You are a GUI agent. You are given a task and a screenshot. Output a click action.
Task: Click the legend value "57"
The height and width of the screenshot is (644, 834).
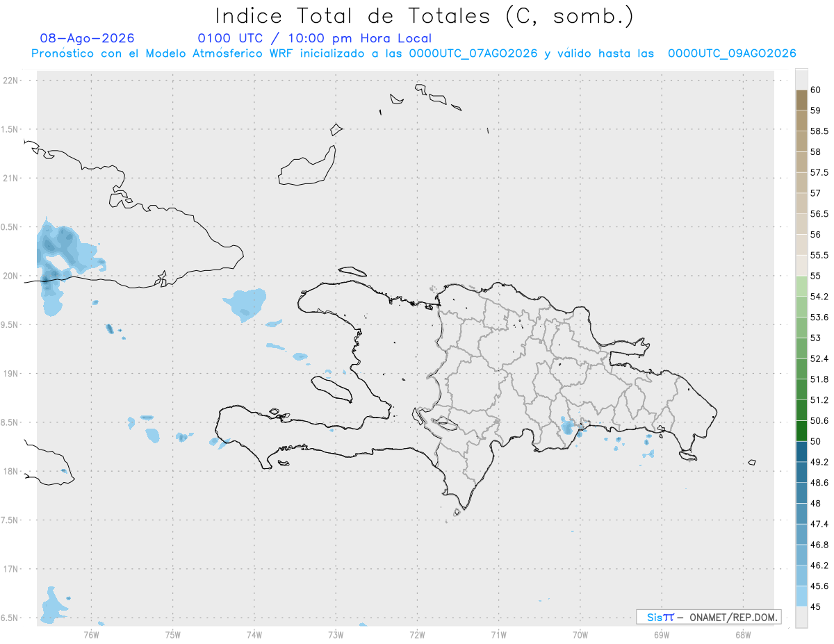click(815, 193)
